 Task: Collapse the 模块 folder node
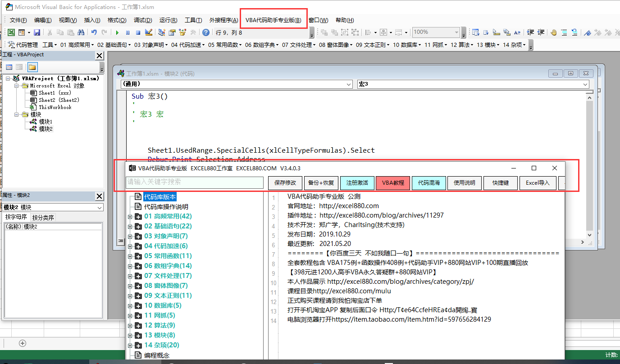tap(16, 114)
